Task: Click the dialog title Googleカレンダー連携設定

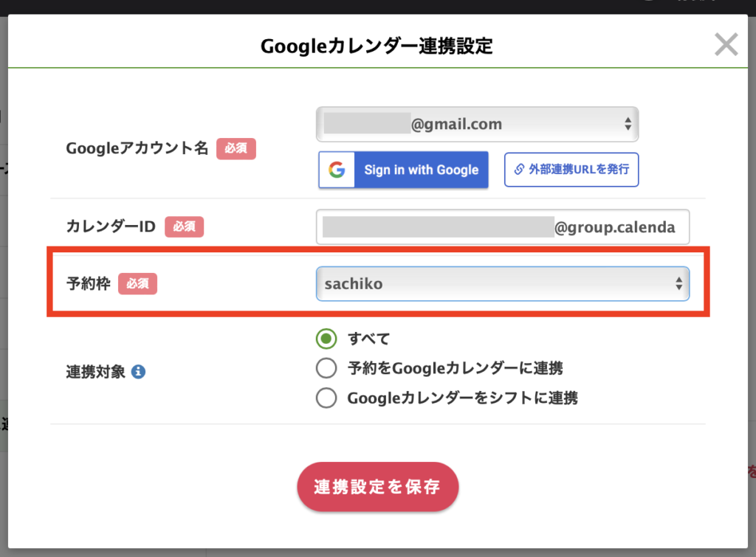Action: [x=377, y=46]
